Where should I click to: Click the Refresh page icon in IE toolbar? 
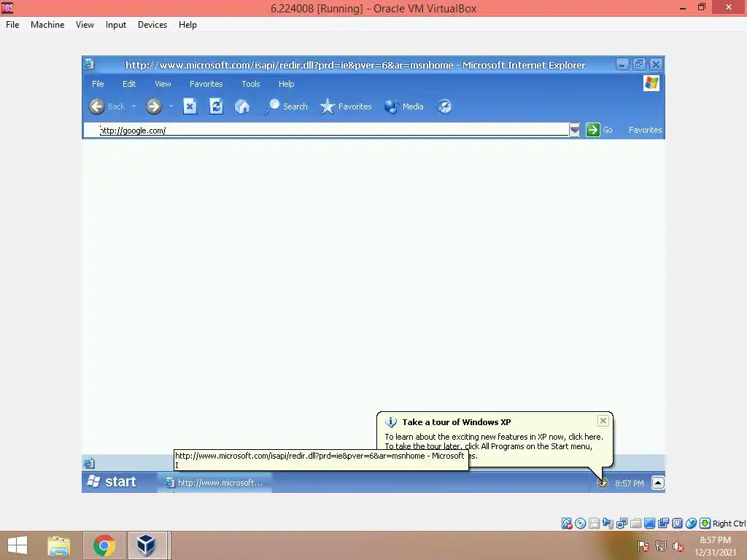tap(216, 106)
